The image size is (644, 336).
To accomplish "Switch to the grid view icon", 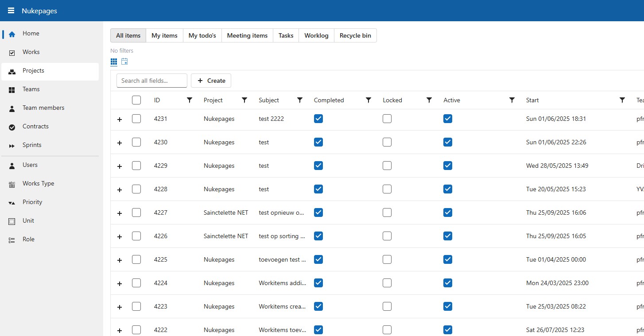I will (114, 62).
